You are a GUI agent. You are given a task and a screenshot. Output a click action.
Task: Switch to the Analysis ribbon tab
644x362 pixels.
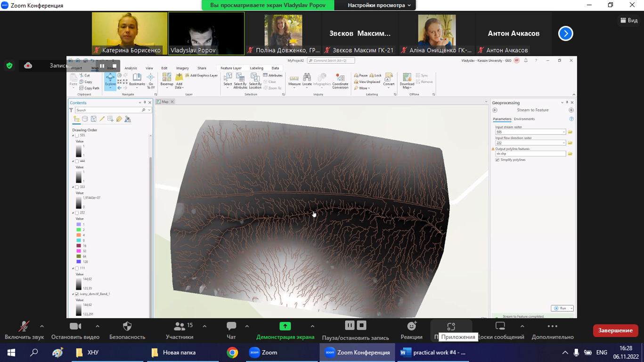coord(130,68)
